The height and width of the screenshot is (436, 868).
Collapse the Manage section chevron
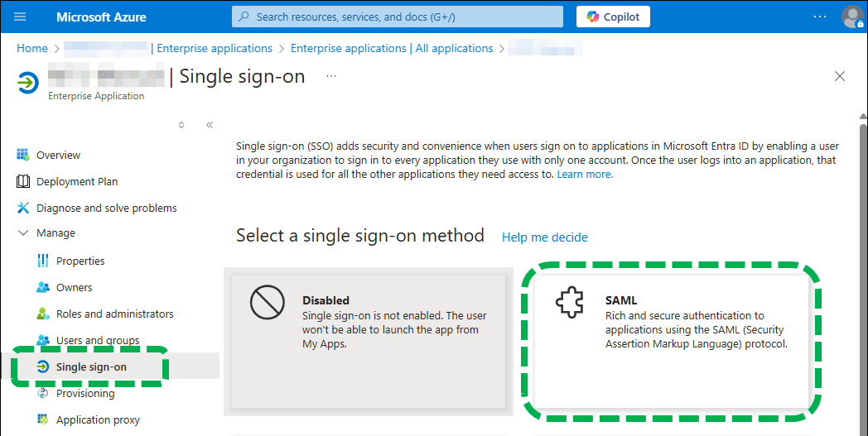[x=22, y=233]
